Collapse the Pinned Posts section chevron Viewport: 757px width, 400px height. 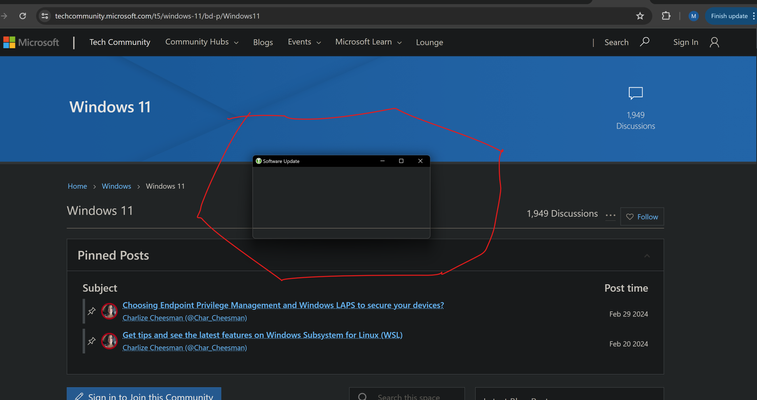click(647, 256)
